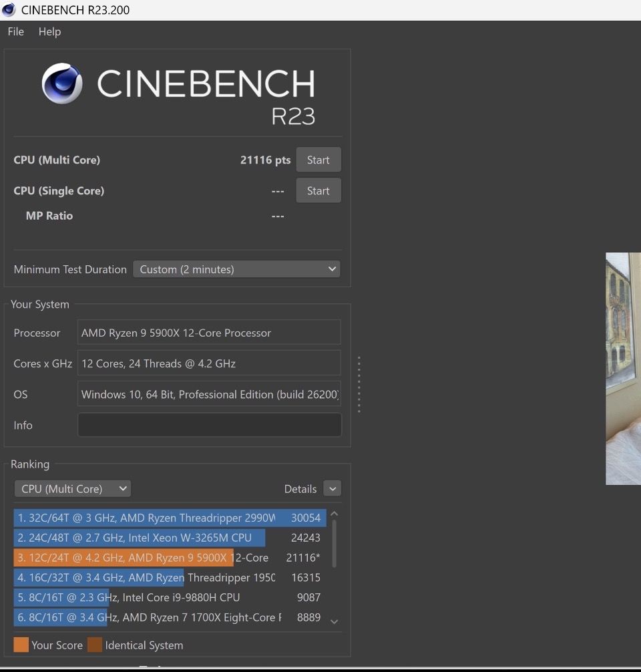Click the dotted panel splitter handle
Viewport: 641px width, 672px height.
coord(359,384)
